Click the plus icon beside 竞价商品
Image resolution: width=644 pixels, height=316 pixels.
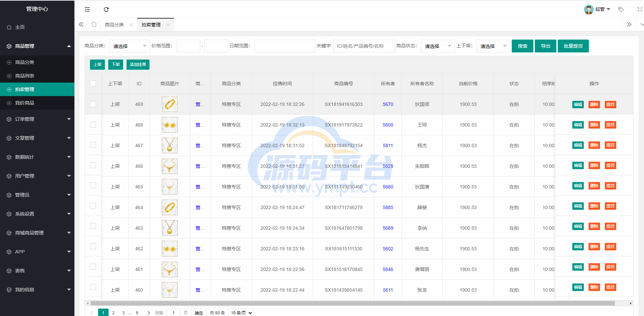[x=9, y=103]
